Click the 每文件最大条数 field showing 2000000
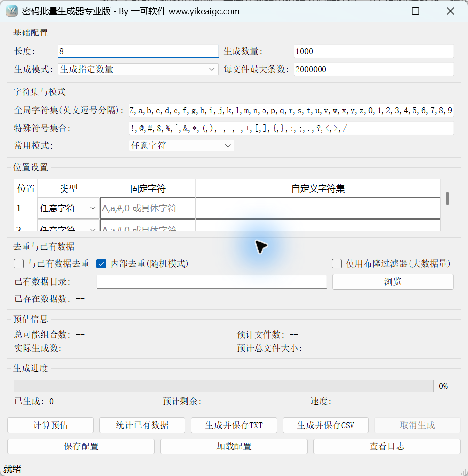468x476 pixels. point(374,69)
